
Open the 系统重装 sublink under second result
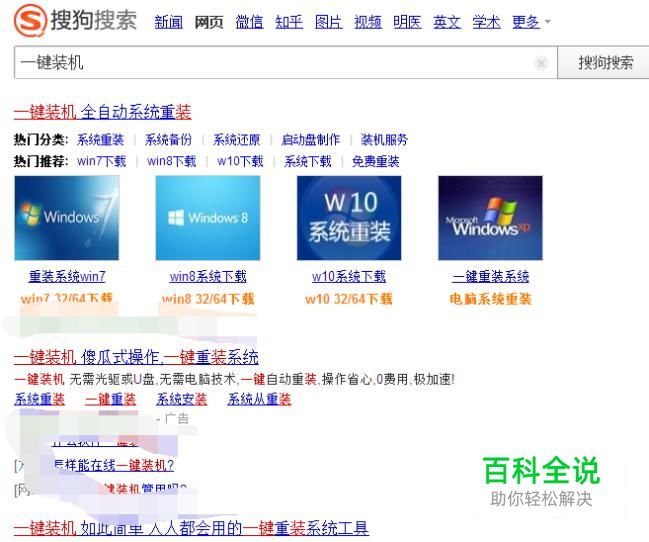point(39,399)
